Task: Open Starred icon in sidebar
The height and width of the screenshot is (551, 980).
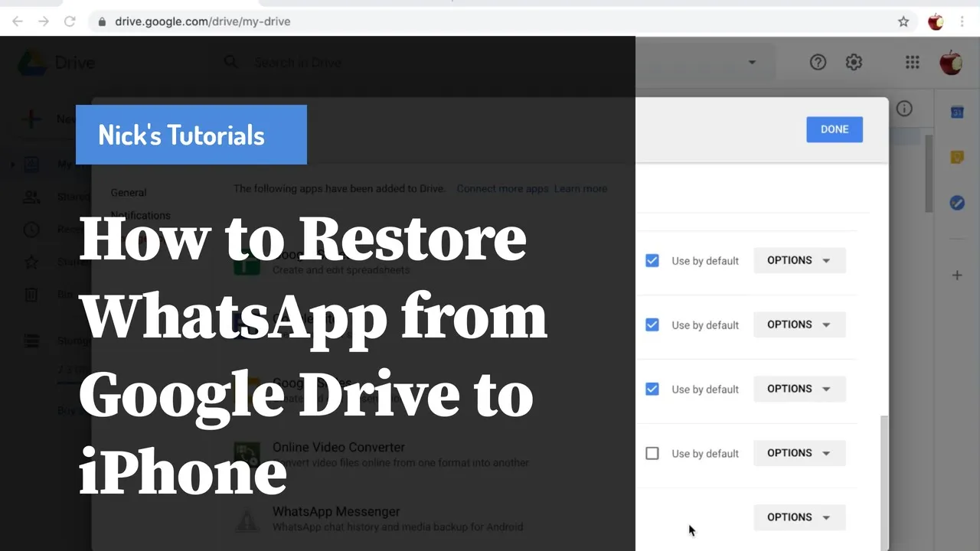Action: click(31, 262)
